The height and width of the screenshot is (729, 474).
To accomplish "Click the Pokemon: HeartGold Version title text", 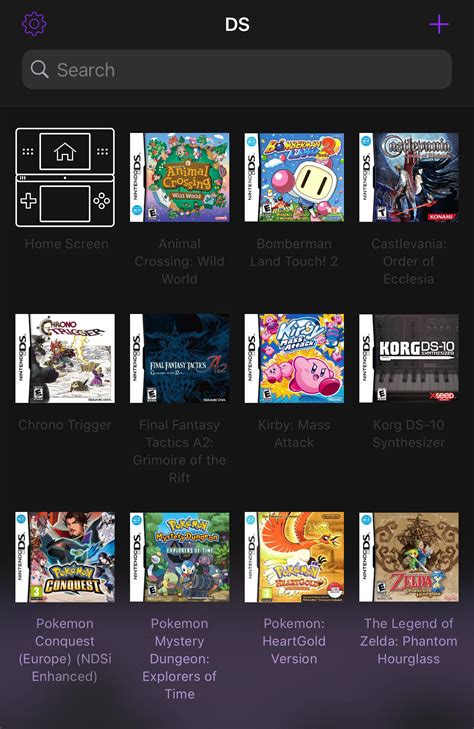I will (x=294, y=641).
